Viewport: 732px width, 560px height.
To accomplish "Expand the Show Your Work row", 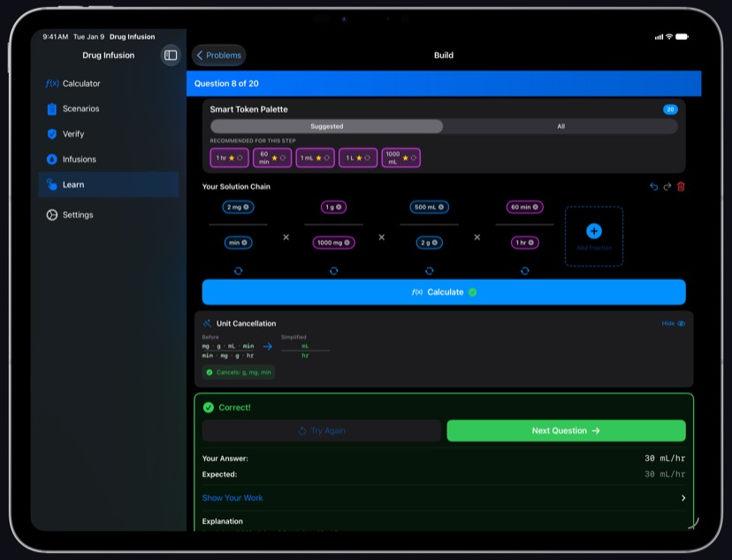I will point(444,498).
